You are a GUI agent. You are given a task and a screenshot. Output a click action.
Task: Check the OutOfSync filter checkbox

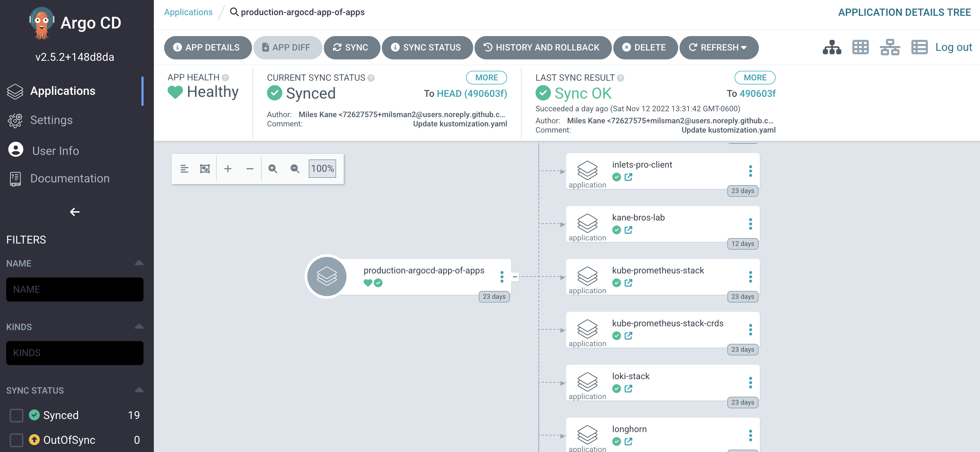[x=16, y=440]
